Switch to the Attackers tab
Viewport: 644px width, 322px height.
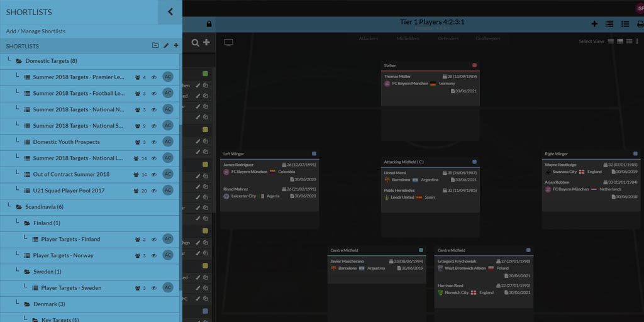369,38
